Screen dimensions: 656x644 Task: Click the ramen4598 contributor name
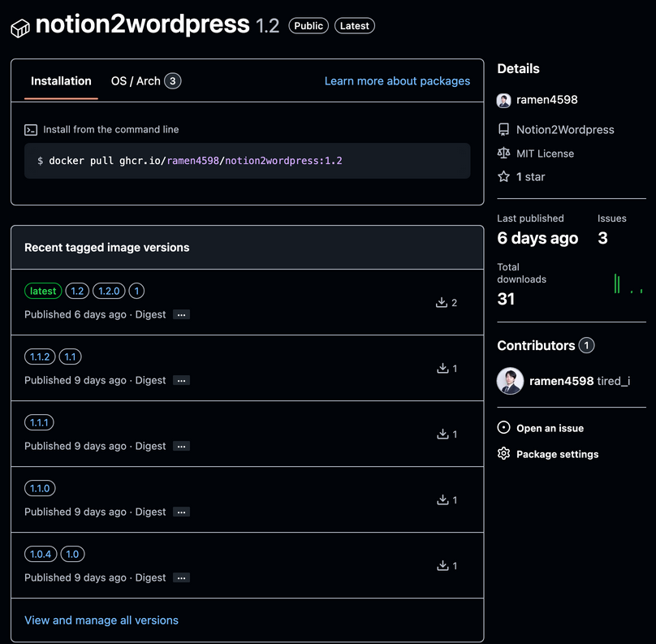coord(562,381)
